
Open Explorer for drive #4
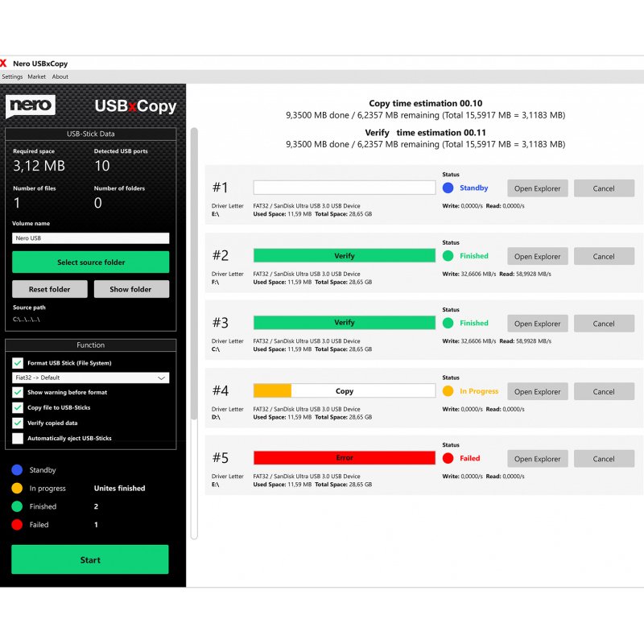537,391
